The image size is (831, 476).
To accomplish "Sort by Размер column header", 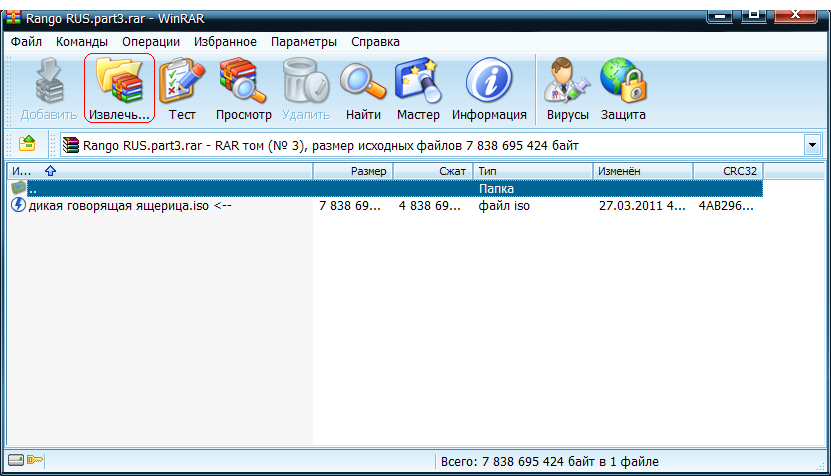I will (x=353, y=171).
